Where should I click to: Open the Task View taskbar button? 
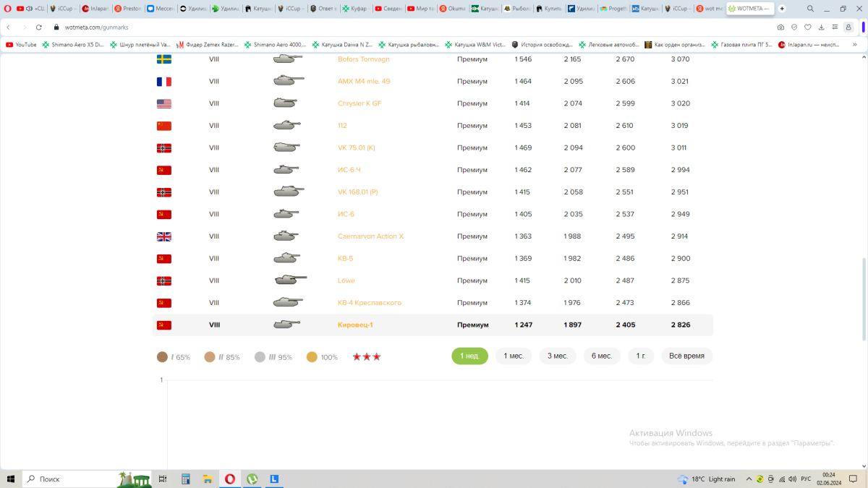(163, 479)
